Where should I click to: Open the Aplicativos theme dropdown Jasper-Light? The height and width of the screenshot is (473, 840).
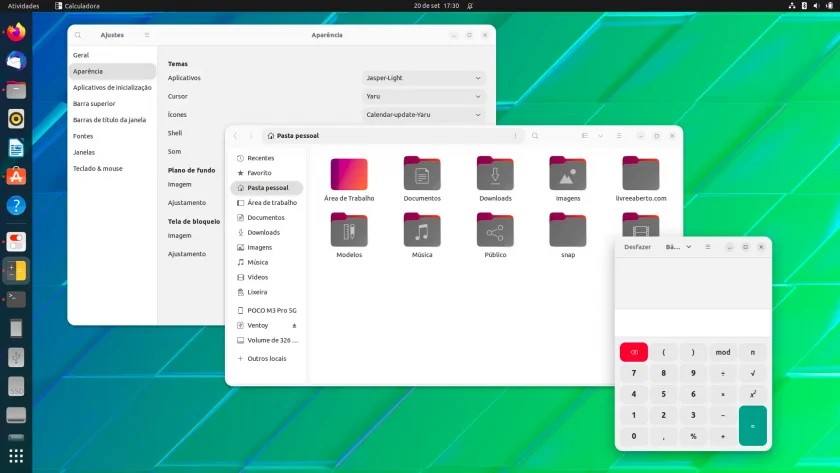point(424,78)
